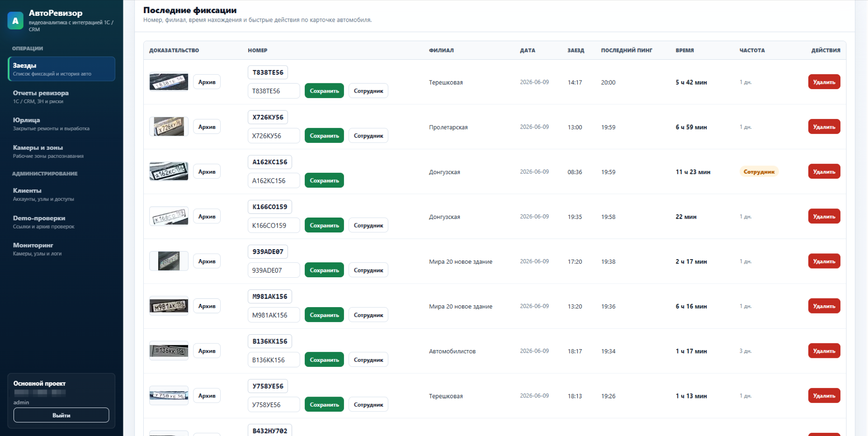Image resolution: width=868 pixels, height=436 pixels.
Task: Open plate thumbnail for T838TE56
Action: (169, 82)
